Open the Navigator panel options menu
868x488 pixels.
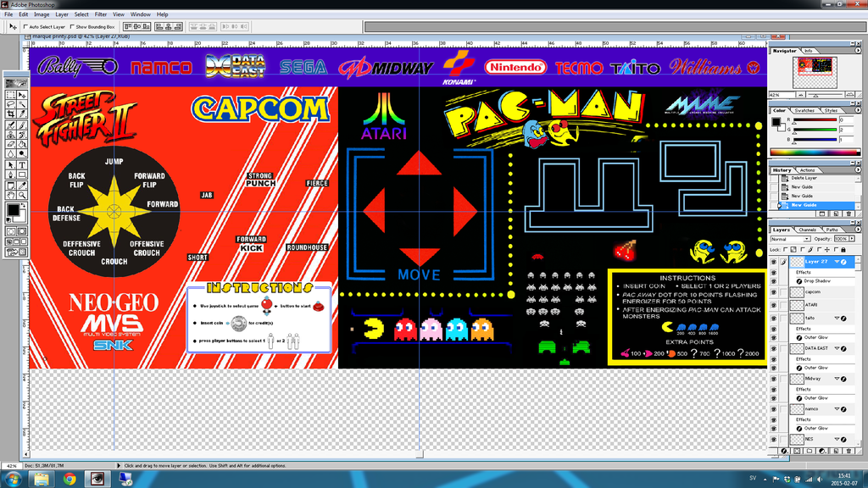point(858,50)
